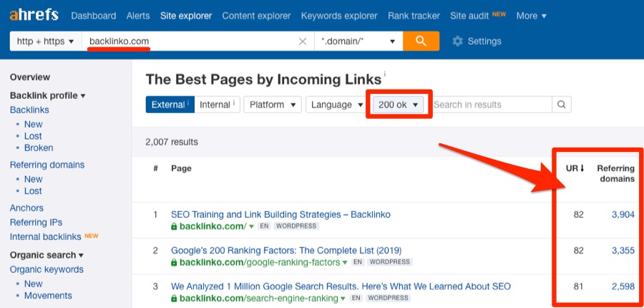Collapse the Backlink profile section
This screenshot has height=308, width=644.
coord(48,95)
